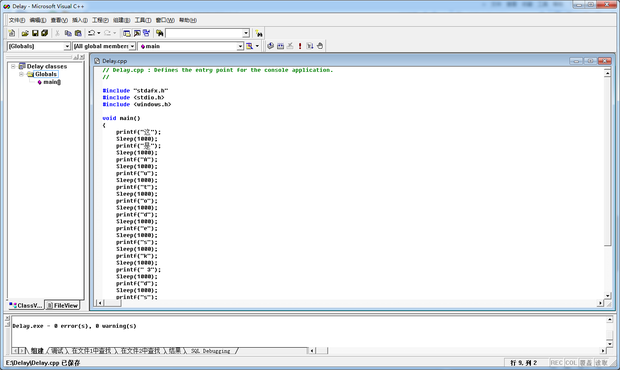Click the Open file folder icon
620x370 pixels.
(25, 33)
